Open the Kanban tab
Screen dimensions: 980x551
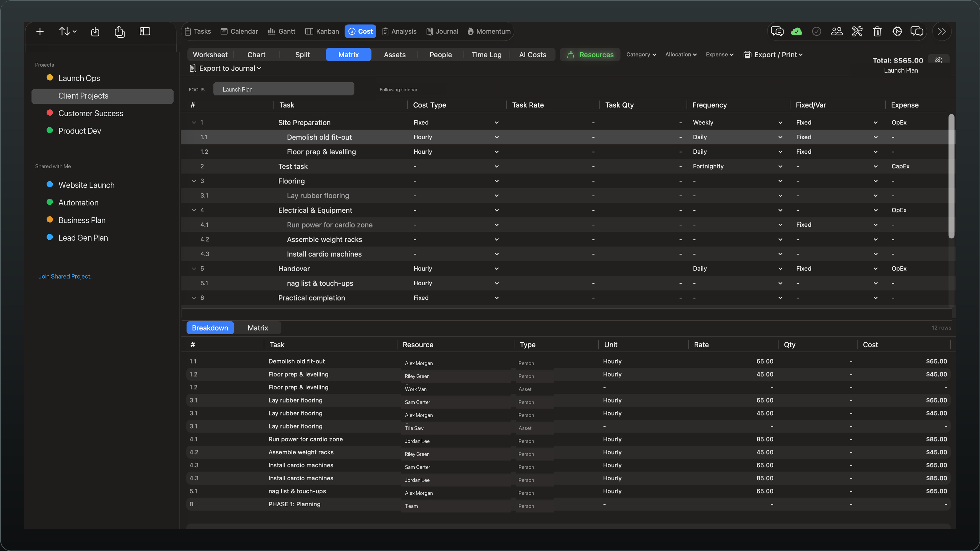[322, 32]
